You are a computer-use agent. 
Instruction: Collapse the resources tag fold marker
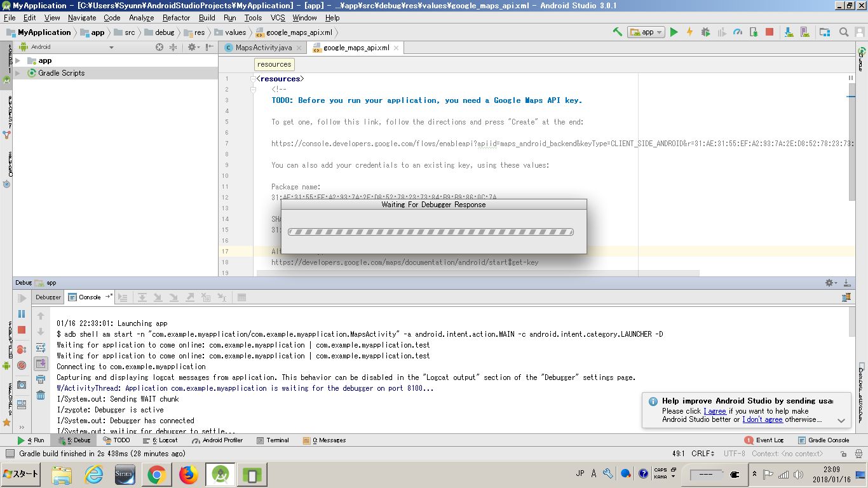point(253,79)
